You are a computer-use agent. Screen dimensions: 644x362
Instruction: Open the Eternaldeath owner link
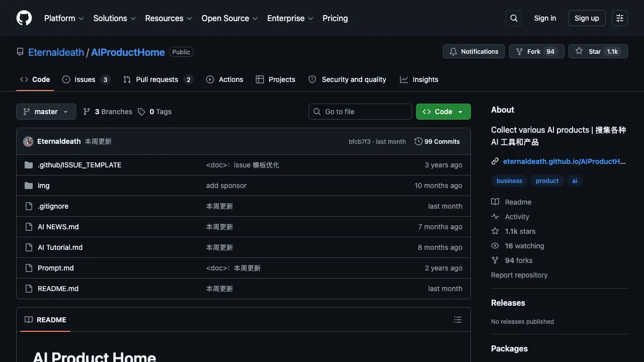56,52
